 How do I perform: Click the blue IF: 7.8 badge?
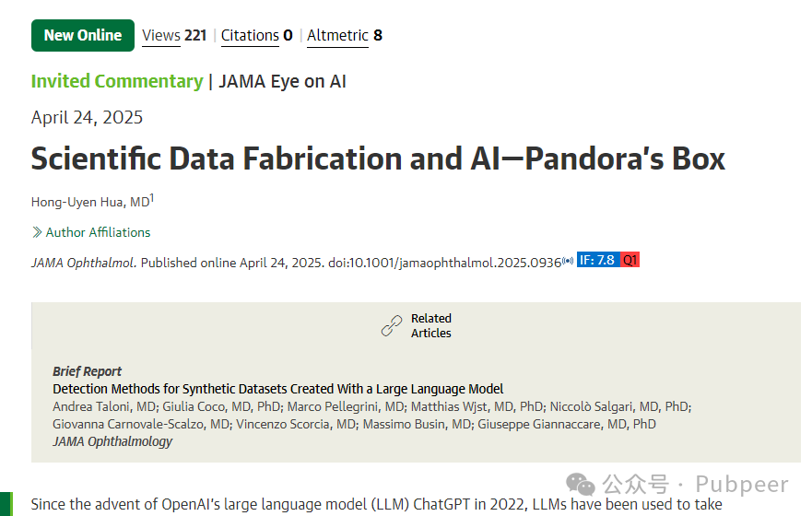click(598, 260)
